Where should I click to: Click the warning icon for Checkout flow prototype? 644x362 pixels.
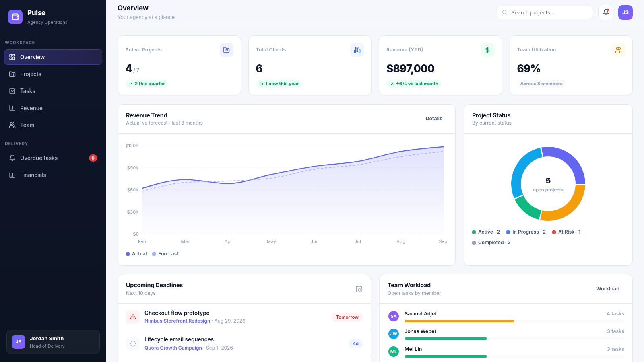[x=133, y=317]
